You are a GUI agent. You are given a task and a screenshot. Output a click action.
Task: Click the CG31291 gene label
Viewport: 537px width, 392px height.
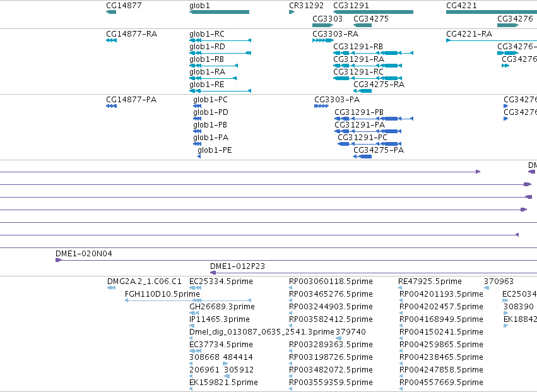[351, 6]
